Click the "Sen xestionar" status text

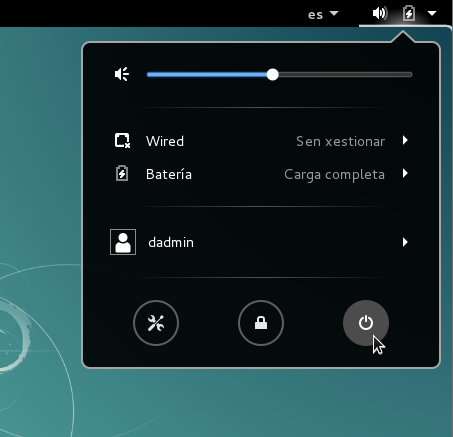(341, 141)
